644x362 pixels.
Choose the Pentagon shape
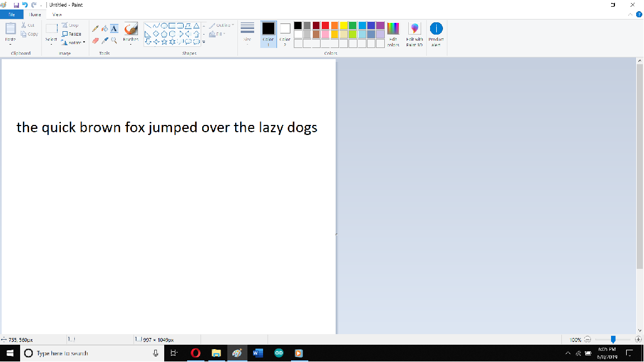164,34
